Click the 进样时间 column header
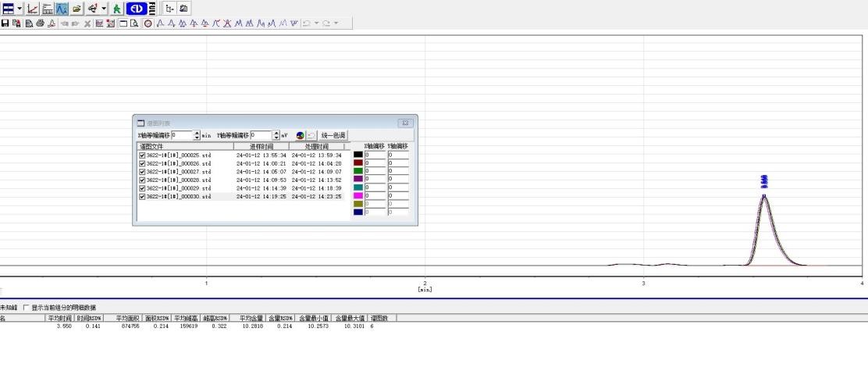 click(261, 146)
